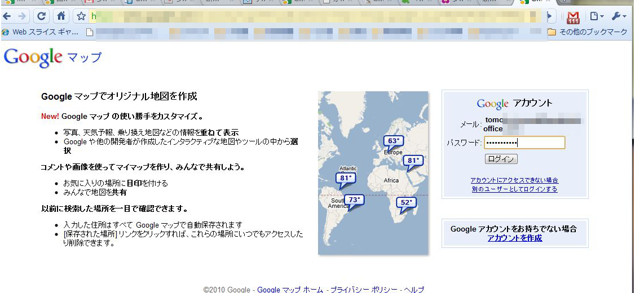
Task: Open the ヘルプ footer link
Action: click(x=414, y=289)
